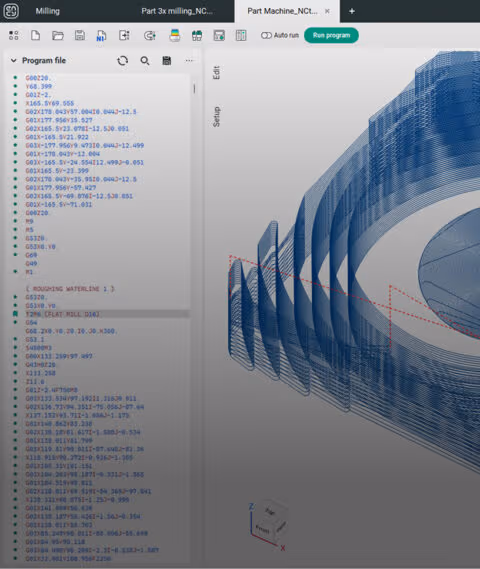
Task: Select the G54 code line
Action: click(x=31, y=323)
